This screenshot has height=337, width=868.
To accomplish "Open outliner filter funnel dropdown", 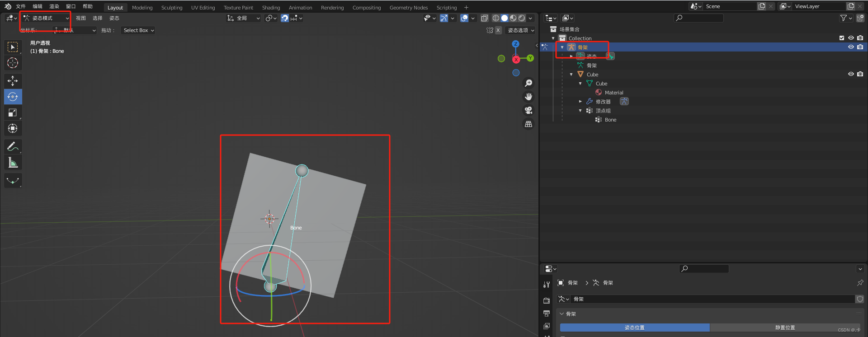I will 846,18.
